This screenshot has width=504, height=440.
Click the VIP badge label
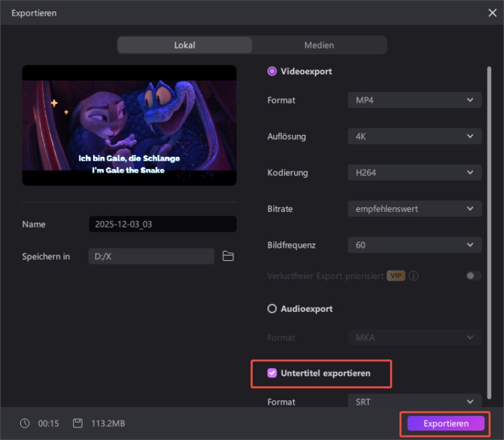pyautogui.click(x=396, y=276)
